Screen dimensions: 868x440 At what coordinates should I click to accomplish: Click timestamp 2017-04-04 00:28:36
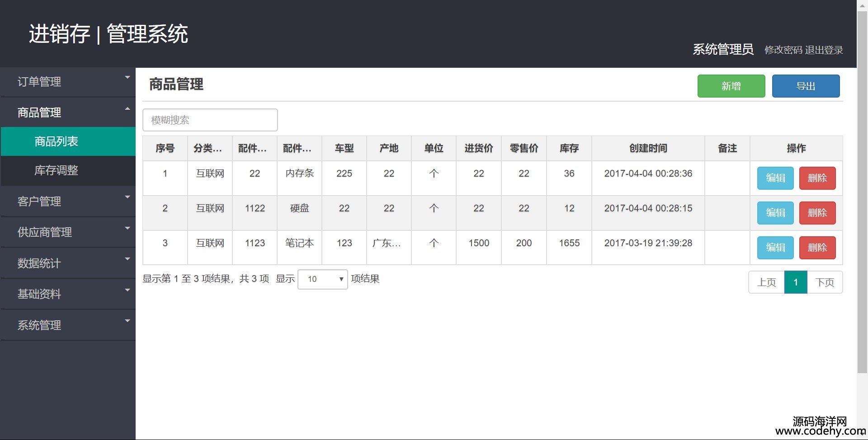click(x=648, y=173)
